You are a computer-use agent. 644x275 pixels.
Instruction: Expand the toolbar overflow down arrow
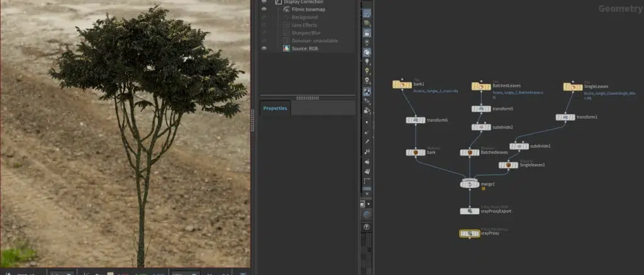click(x=367, y=193)
